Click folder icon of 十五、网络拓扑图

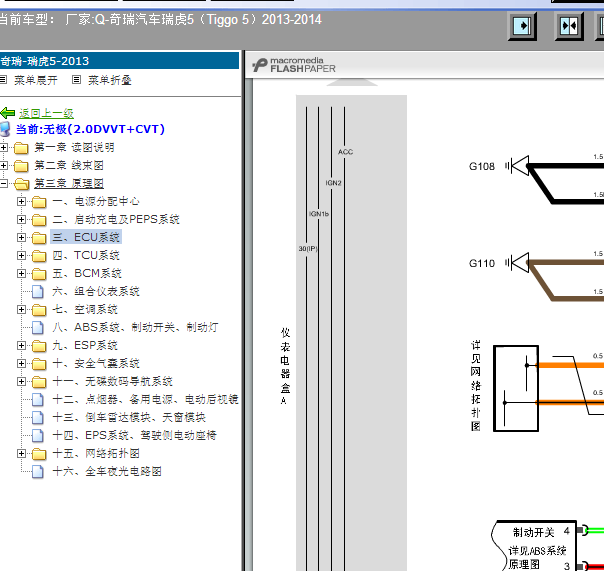pyautogui.click(x=39, y=454)
